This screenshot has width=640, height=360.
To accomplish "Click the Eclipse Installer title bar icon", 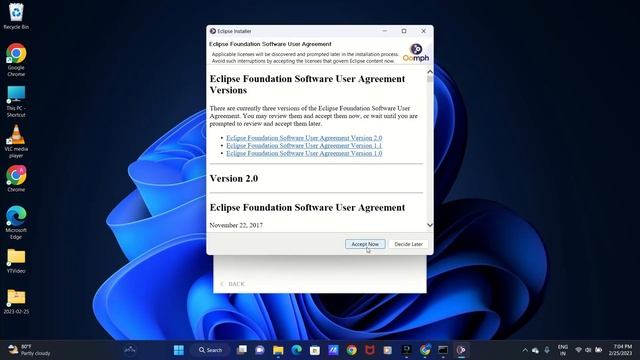I will [213, 31].
